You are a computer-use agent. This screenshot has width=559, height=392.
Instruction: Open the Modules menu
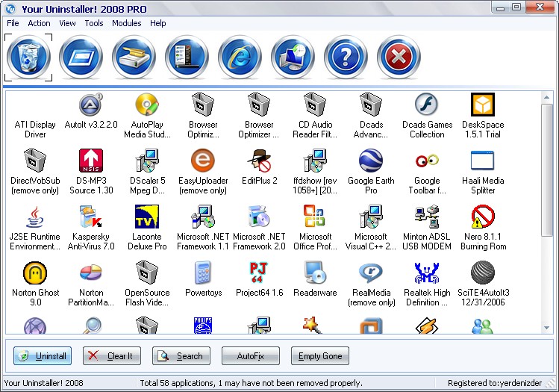[x=127, y=23]
